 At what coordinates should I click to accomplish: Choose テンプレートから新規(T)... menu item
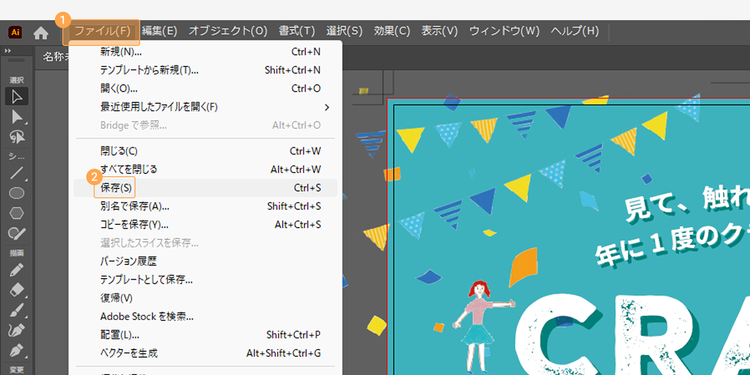pos(206,70)
